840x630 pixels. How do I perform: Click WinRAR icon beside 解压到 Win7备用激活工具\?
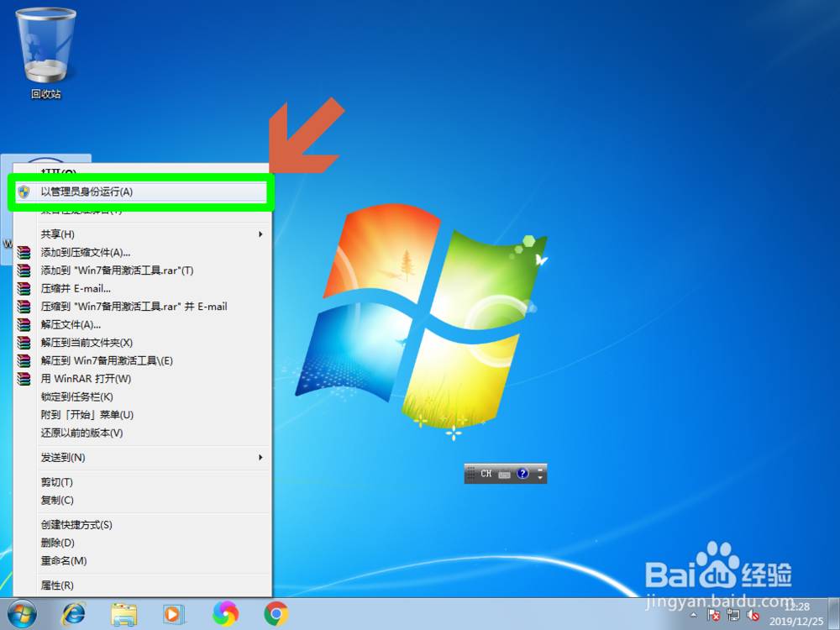coord(24,360)
